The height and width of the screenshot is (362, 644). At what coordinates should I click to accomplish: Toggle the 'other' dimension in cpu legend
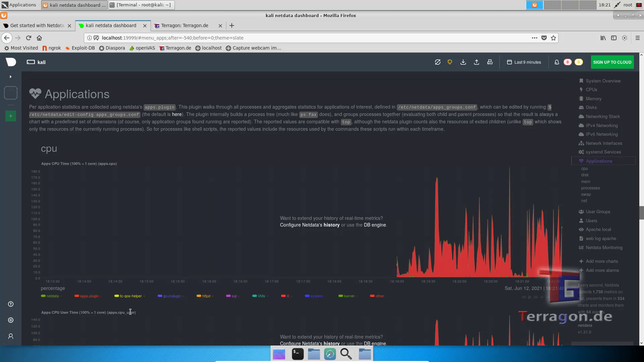(377, 296)
